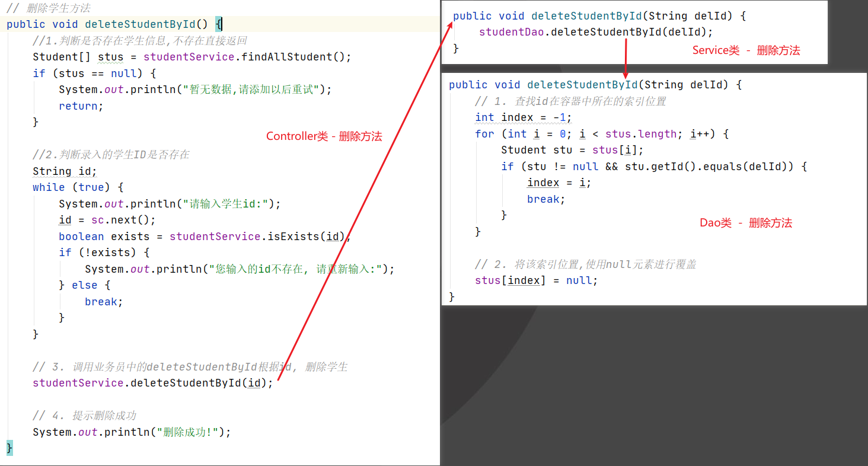
Task: Click the line 'id = sc.next();'
Action: [107, 220]
